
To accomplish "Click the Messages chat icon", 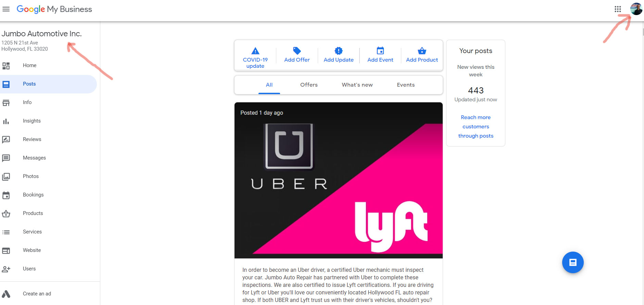I will (6, 158).
